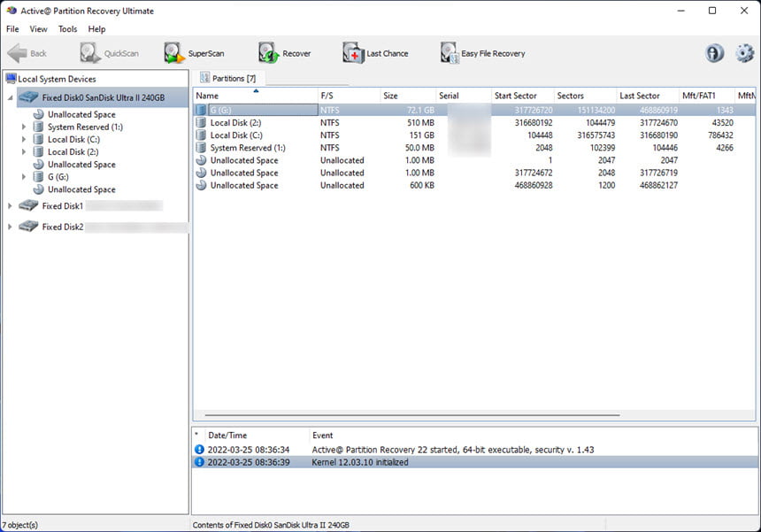Select Kernel 12.03.10 initialized log entry

tap(475, 462)
